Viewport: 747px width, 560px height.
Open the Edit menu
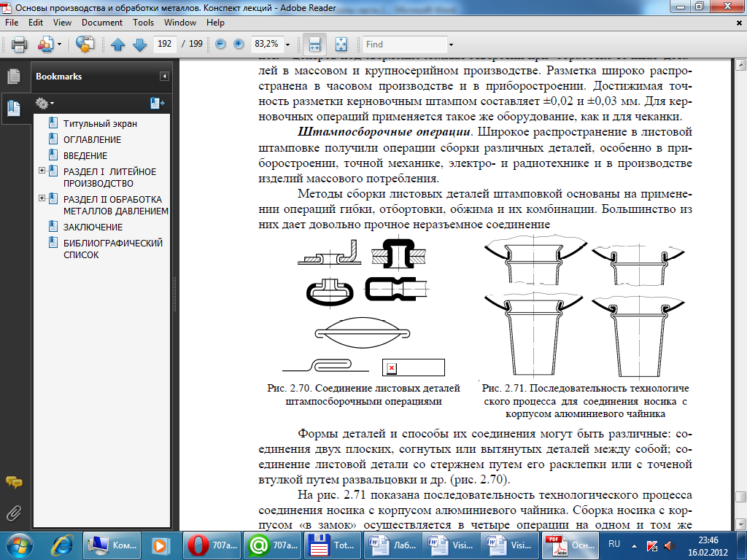(35, 23)
